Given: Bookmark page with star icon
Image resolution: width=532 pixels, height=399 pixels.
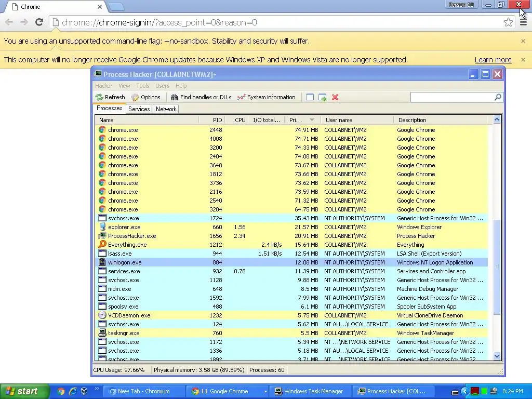Looking at the screenshot, I should [x=508, y=22].
